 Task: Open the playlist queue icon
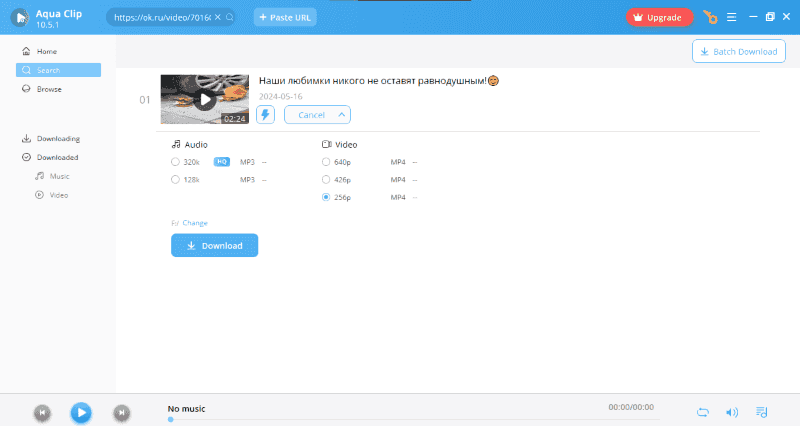click(x=762, y=411)
